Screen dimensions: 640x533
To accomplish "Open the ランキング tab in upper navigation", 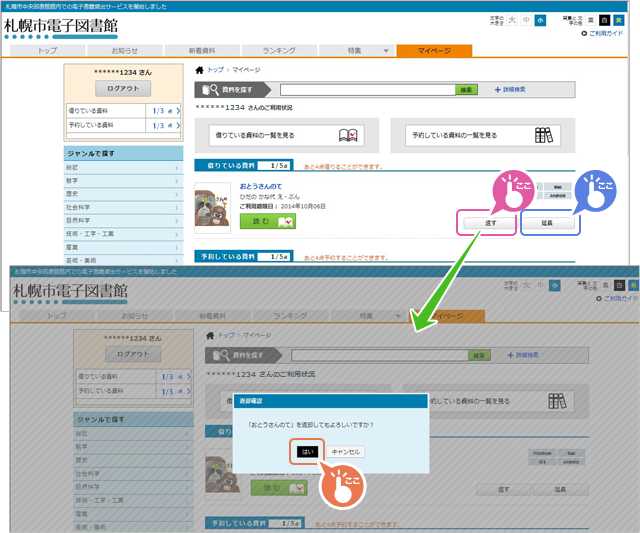I will coord(279,51).
